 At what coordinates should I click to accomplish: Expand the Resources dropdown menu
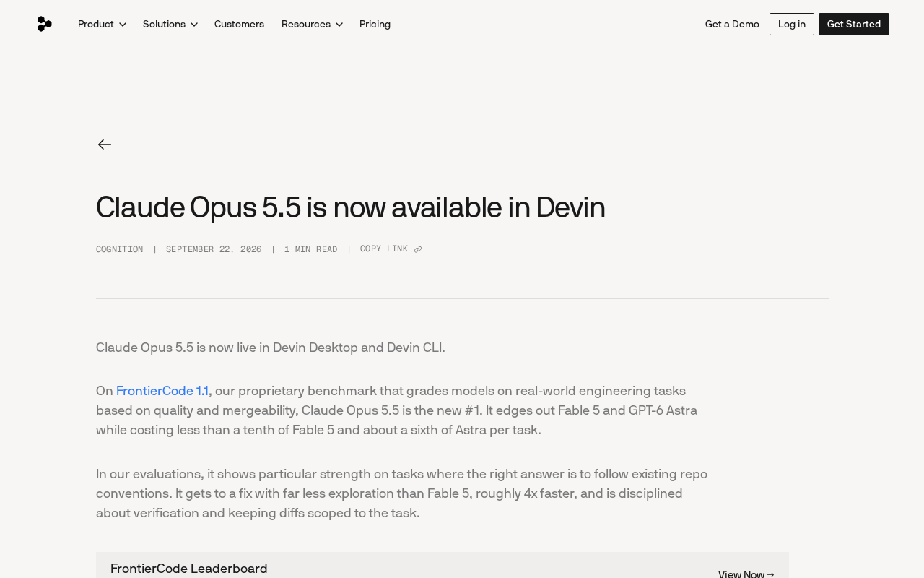pyautogui.click(x=312, y=24)
